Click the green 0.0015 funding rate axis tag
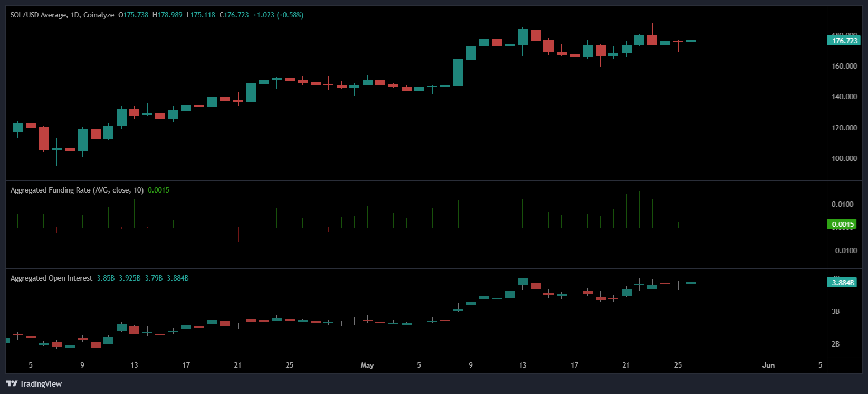The image size is (868, 394). [843, 224]
